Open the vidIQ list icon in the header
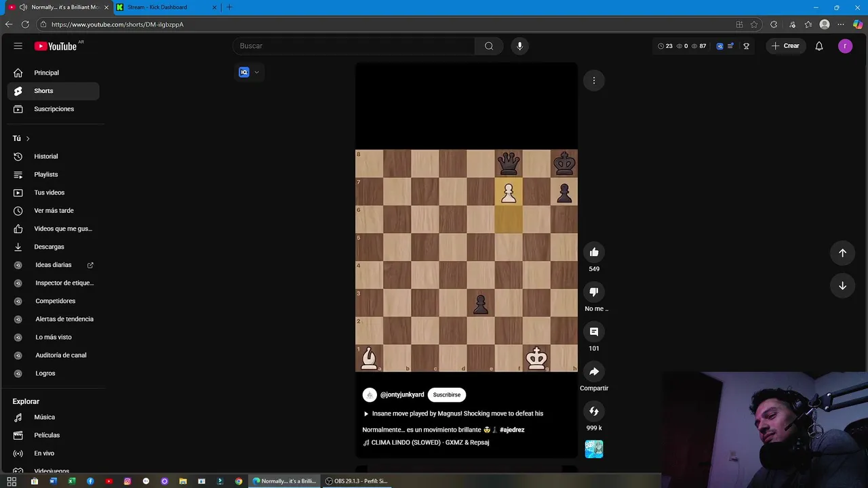This screenshot has width=868, height=488. coord(730,46)
